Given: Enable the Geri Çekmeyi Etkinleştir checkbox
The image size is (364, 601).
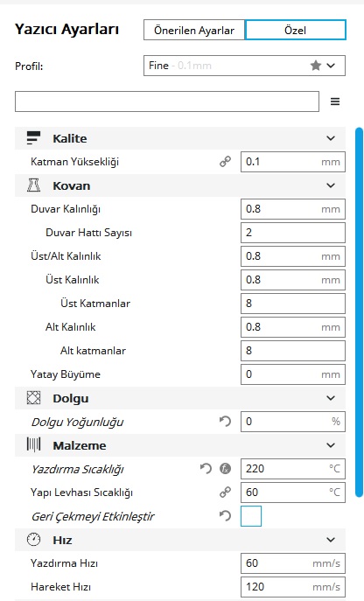Looking at the screenshot, I should click(x=251, y=516).
